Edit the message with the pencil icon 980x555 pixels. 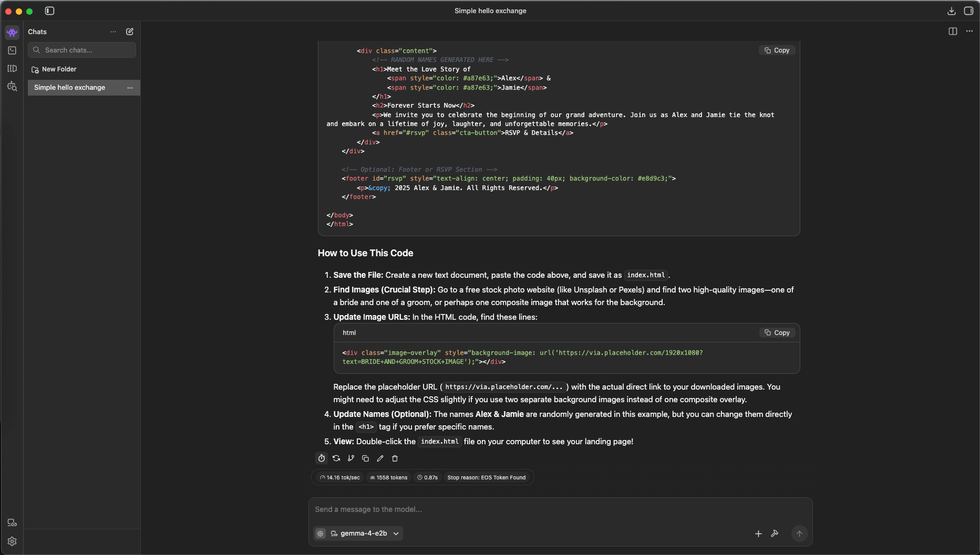point(380,458)
